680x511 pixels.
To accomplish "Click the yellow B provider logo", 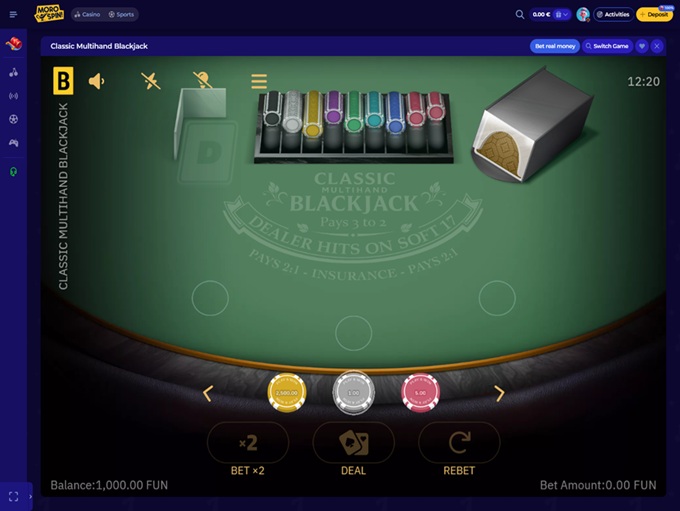I will pyautogui.click(x=63, y=81).
